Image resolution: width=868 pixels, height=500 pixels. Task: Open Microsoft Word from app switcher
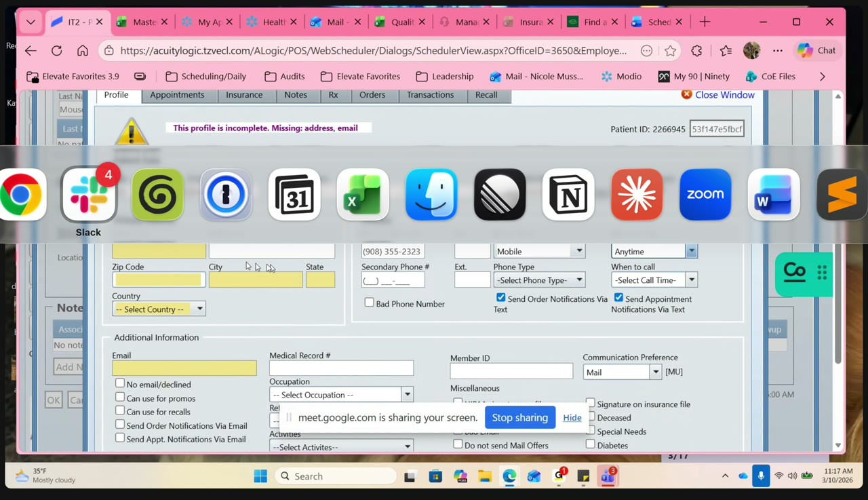pyautogui.click(x=774, y=195)
